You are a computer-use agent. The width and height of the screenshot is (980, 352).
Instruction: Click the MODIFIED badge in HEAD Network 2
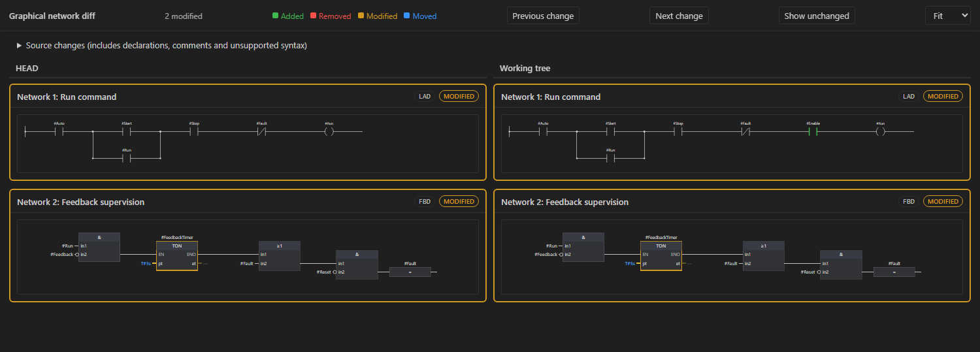click(459, 202)
